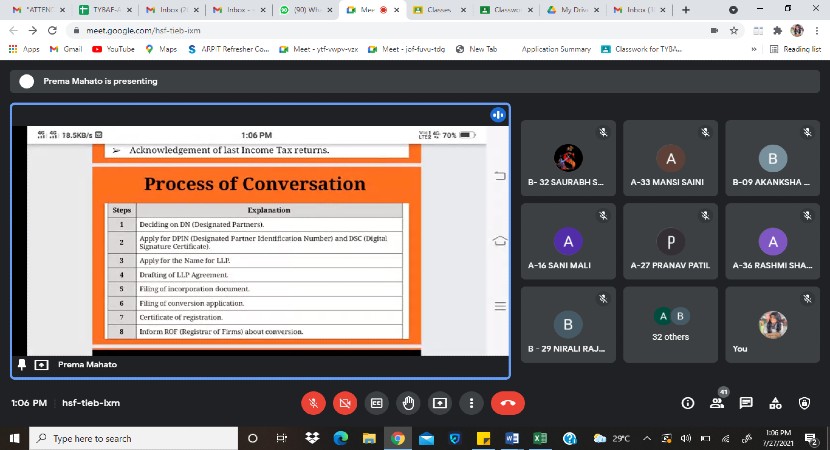Raise hand in the meeting
Screen dimensions: 830x450
click(x=408, y=403)
